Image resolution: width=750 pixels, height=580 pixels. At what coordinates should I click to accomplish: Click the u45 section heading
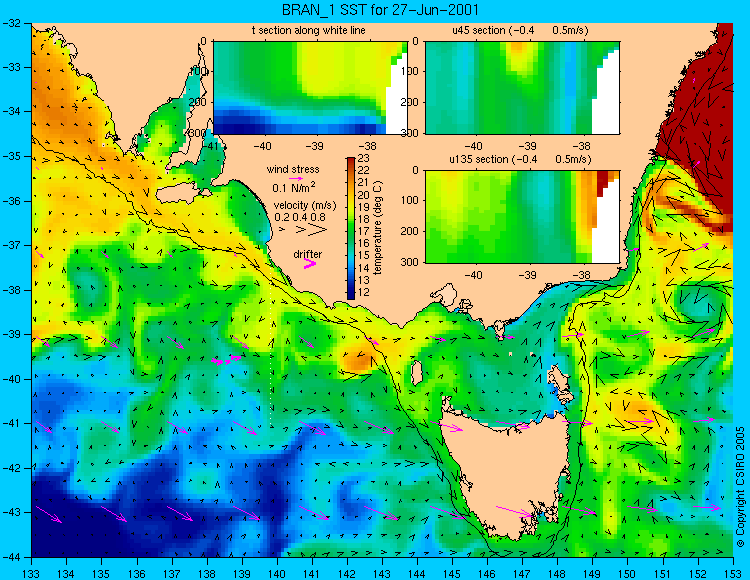coord(520,31)
